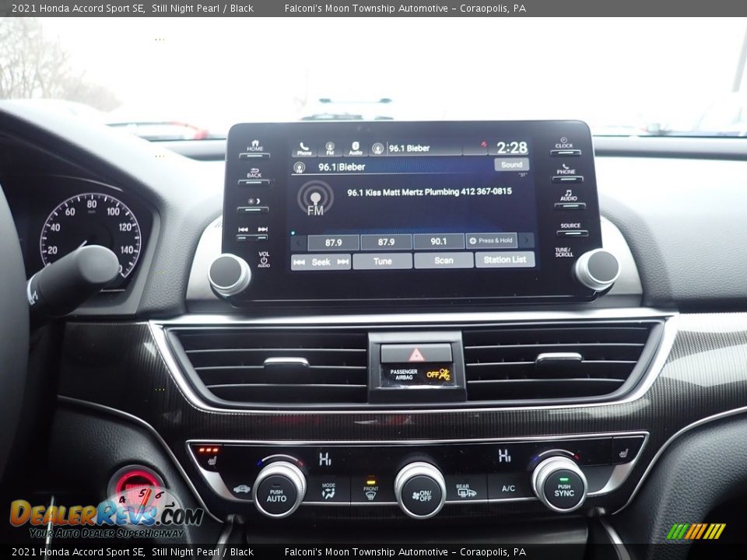Push the SOURCE hardware button
This screenshot has height=560, width=747.
click(x=570, y=229)
